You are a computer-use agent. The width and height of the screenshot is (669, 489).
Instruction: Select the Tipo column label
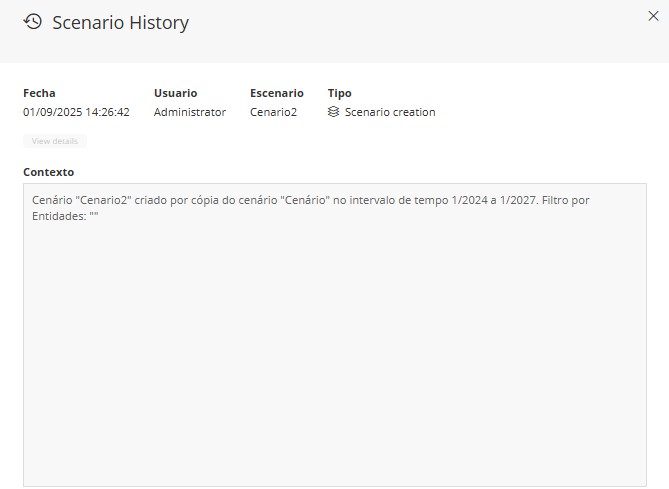340,93
